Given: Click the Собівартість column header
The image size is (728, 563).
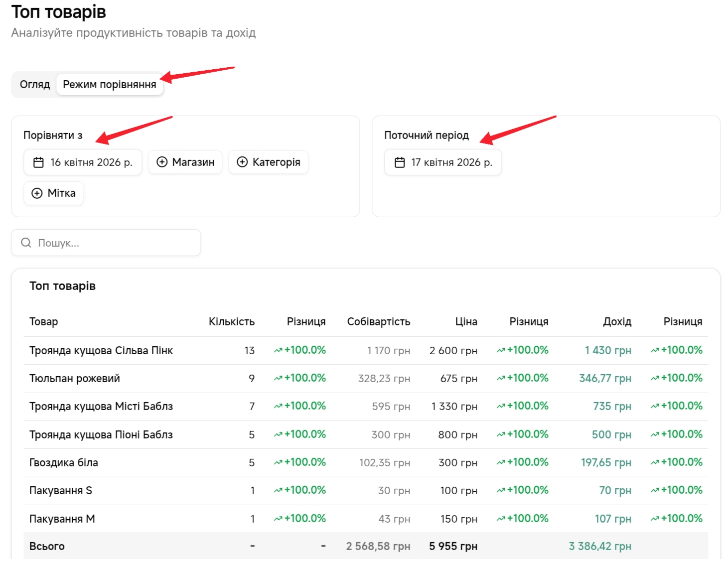Looking at the screenshot, I should pyautogui.click(x=378, y=322).
